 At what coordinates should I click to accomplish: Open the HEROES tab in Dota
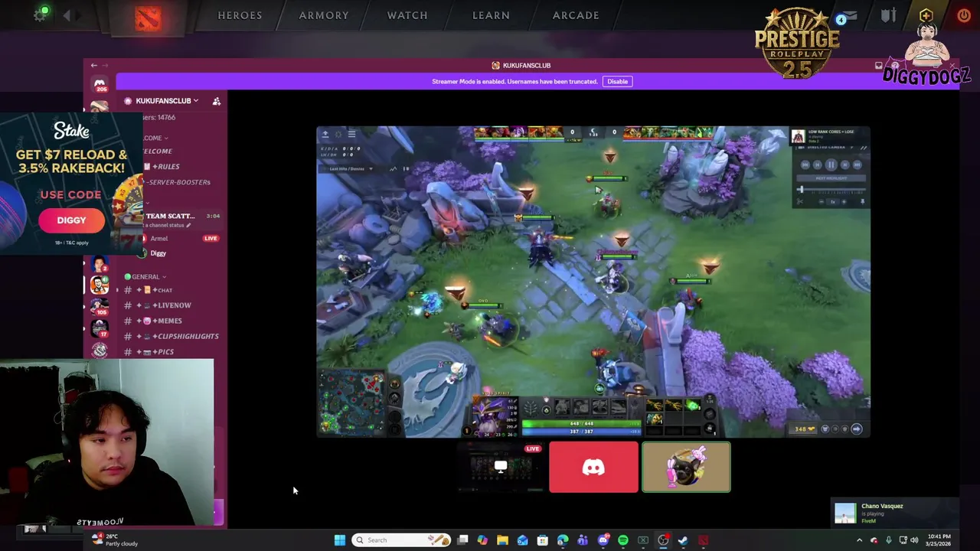coord(240,15)
